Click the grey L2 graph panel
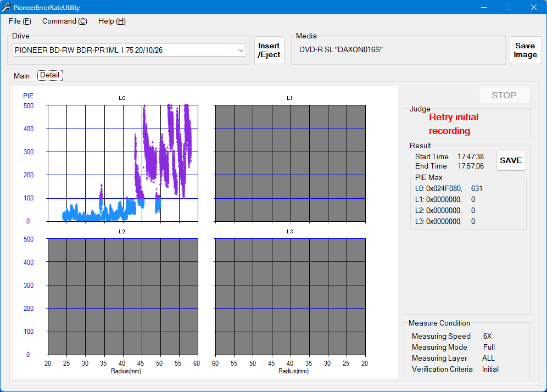547x392 pixels. click(123, 297)
